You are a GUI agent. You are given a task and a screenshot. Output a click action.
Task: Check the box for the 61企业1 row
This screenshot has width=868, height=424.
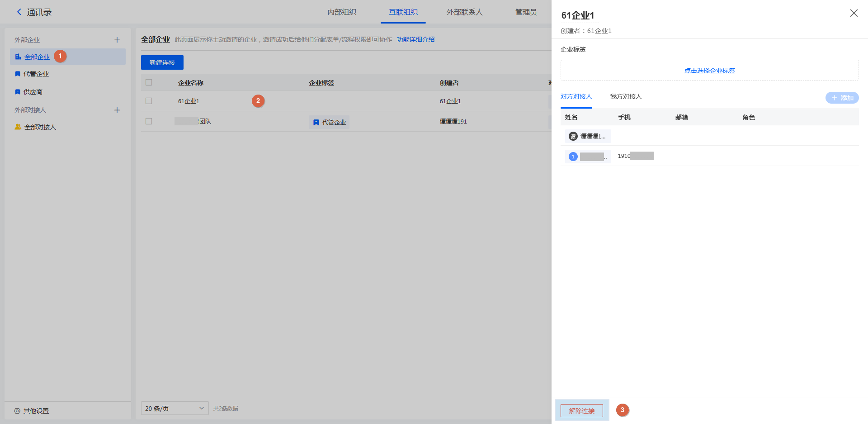coord(149,101)
